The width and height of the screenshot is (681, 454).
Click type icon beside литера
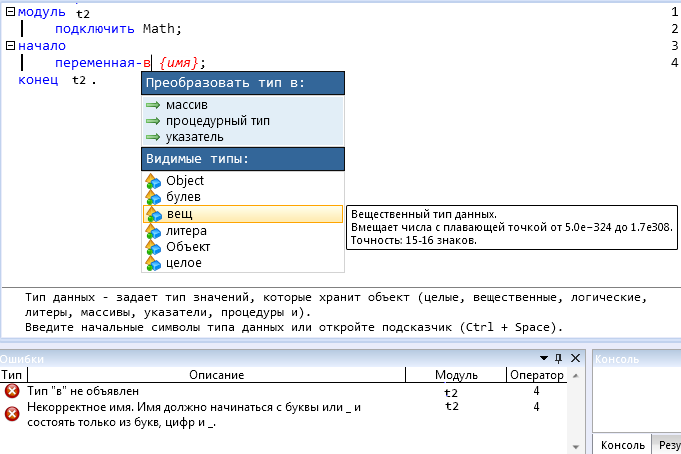pyautogui.click(x=153, y=231)
